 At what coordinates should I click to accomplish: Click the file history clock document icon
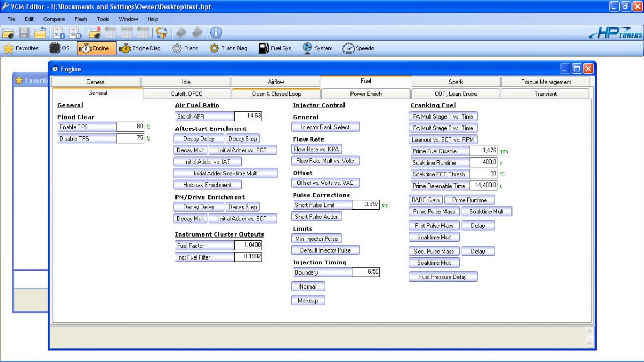[x=75, y=33]
